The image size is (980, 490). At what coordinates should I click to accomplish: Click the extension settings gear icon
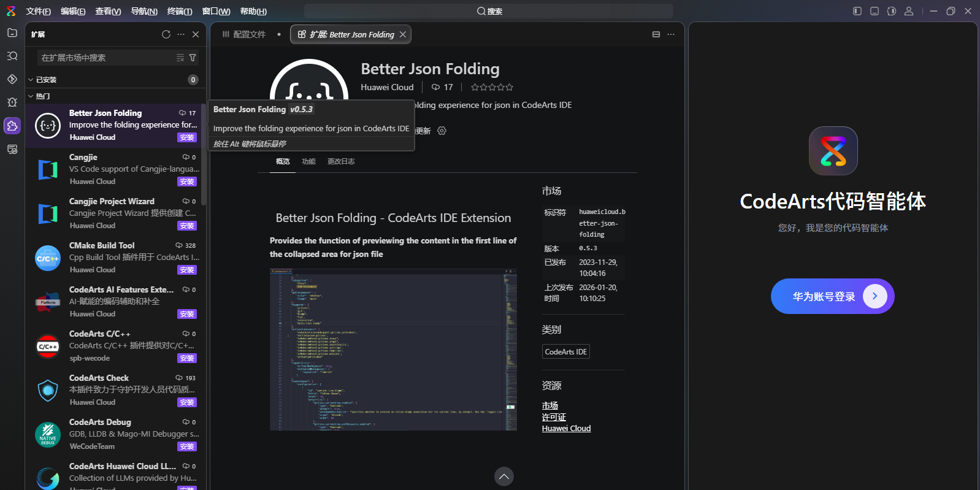point(442,131)
